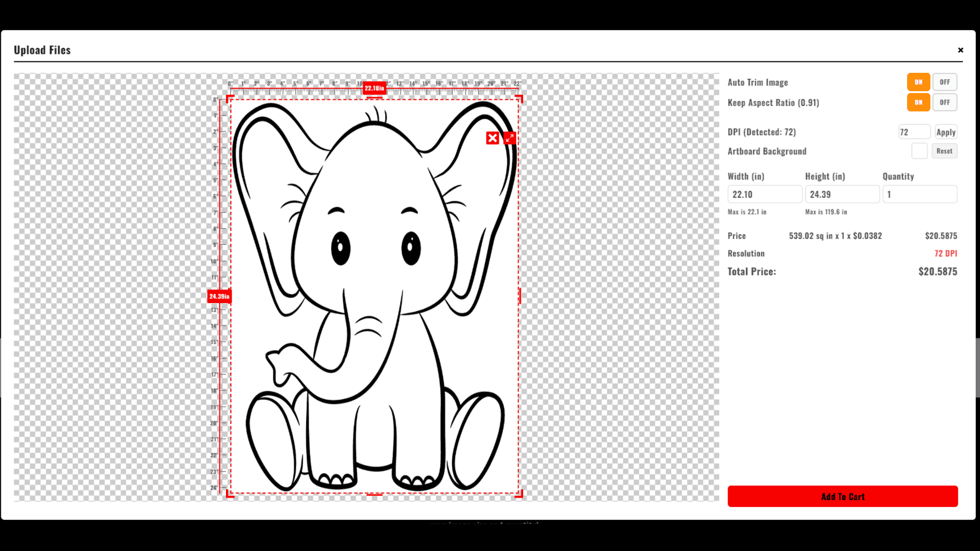980x551 pixels.
Task: Turn Keep Aspect Ratio OFF
Action: pyautogui.click(x=944, y=102)
